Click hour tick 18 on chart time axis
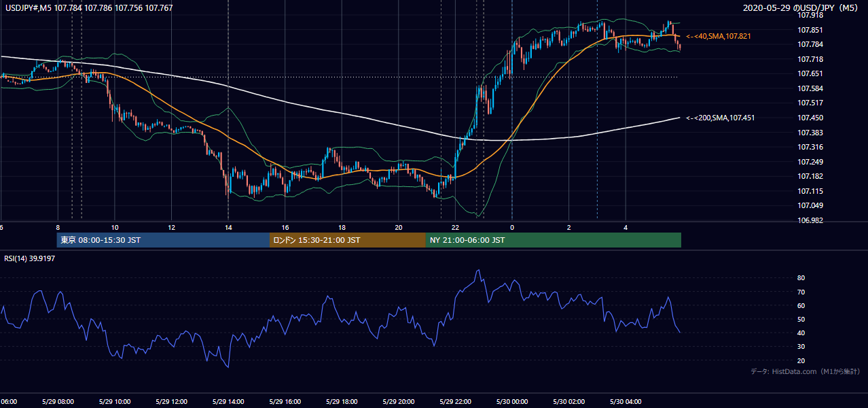The width and height of the screenshot is (868, 408). [x=342, y=228]
